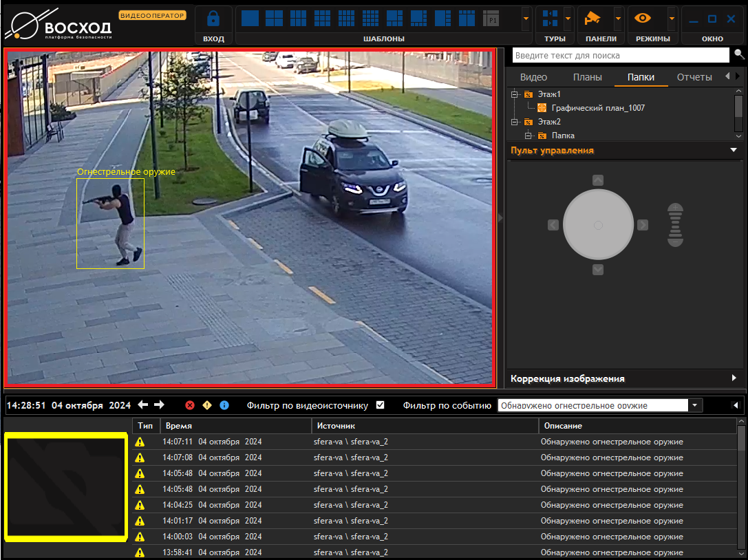Switch to the Видео tab

coord(533,77)
